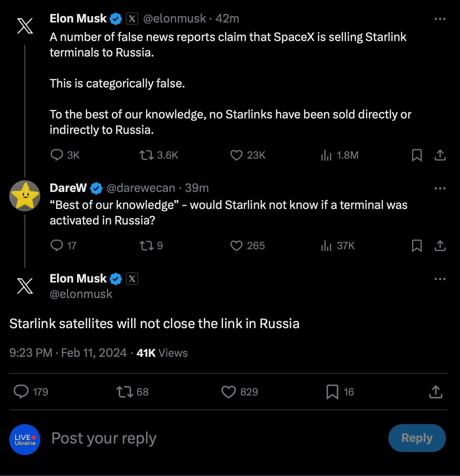
Task: Like the main 'close the link' post
Action: coord(228,392)
